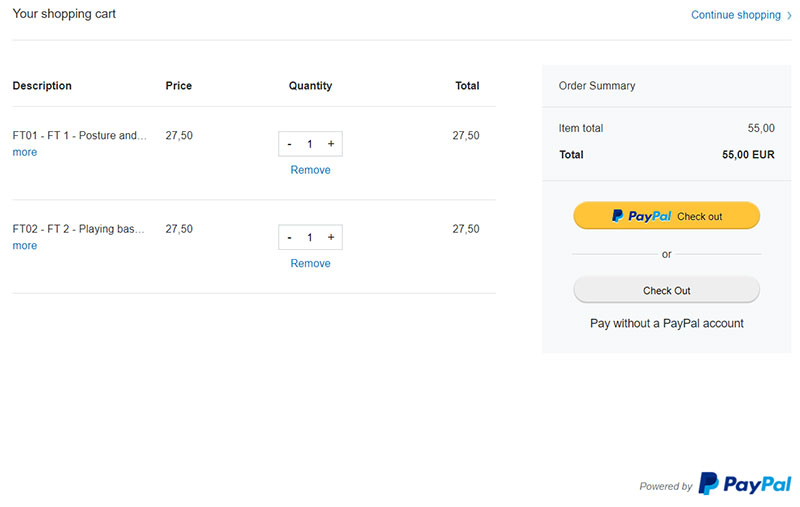
Task: Increase quantity of FT02 item
Action: [331, 238]
